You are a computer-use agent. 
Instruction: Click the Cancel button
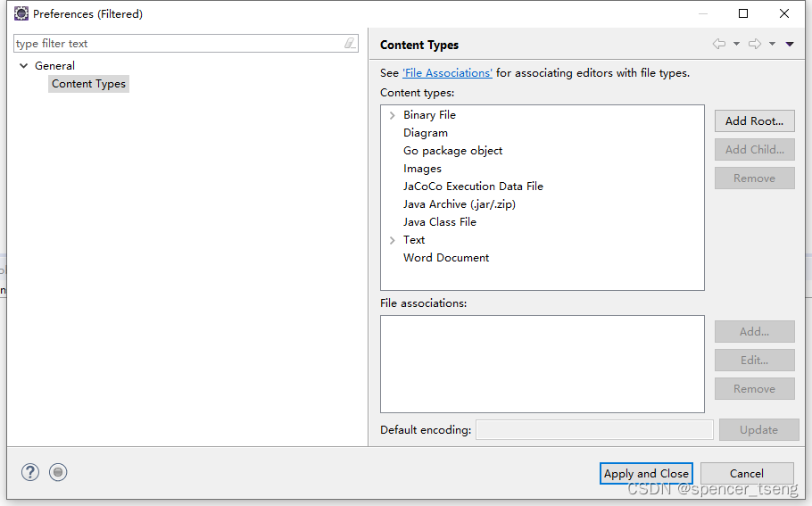747,473
